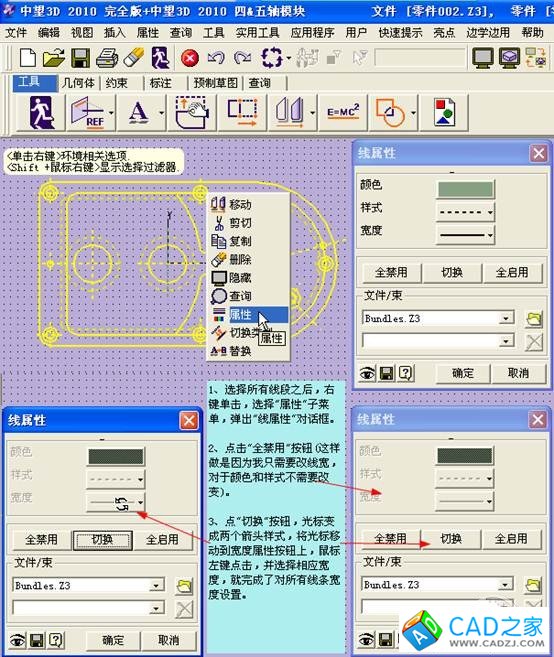
Task: Close the bottom-left 线属性 dialog
Action: [189, 420]
